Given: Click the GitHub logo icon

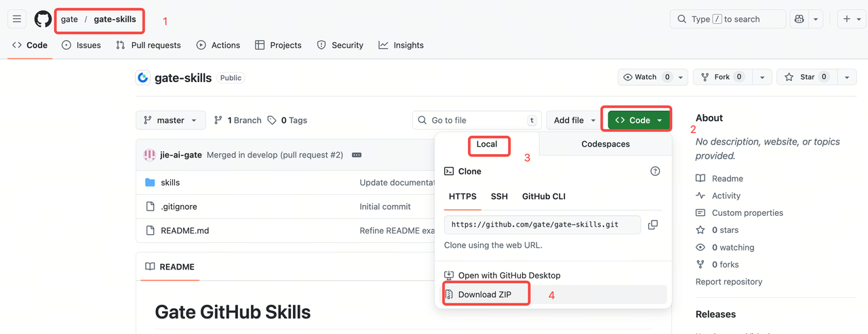Looking at the screenshot, I should coord(43,19).
